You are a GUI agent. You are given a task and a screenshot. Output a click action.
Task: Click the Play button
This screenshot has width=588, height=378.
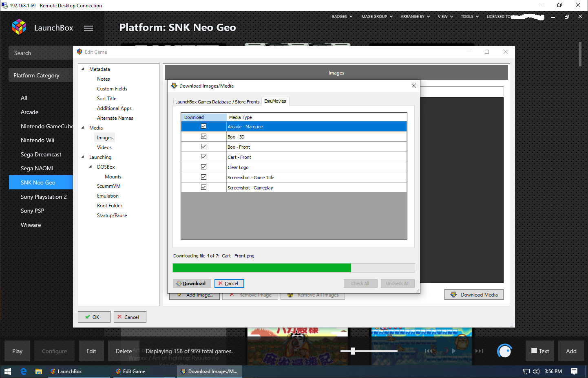tap(17, 351)
